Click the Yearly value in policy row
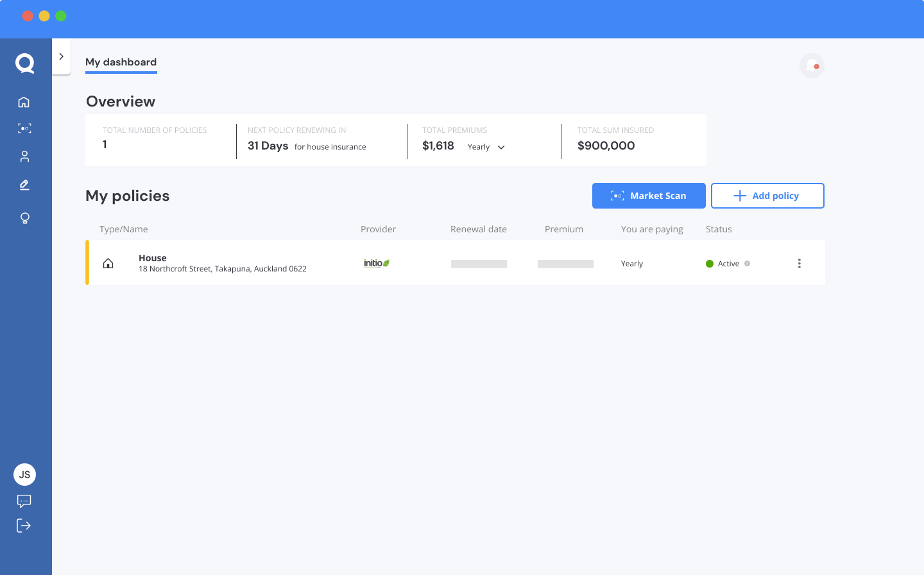 tap(632, 264)
